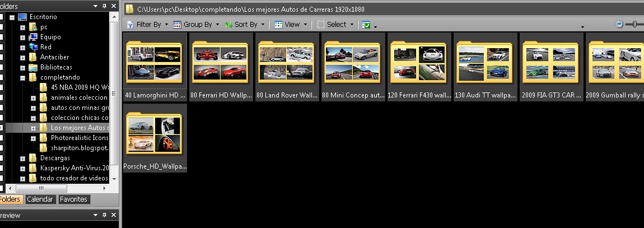Click the Red network icon
Image resolution: width=644 pixels, height=228 pixels.
click(x=33, y=47)
